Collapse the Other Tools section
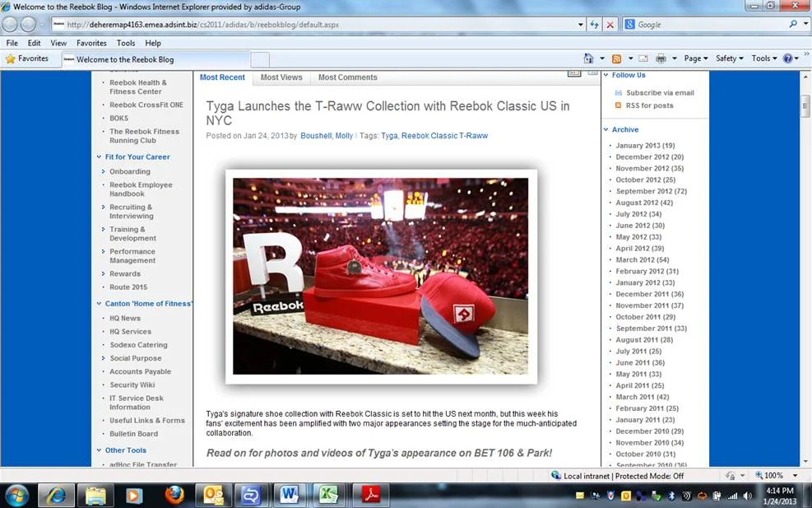The image size is (812, 508). tap(99, 450)
